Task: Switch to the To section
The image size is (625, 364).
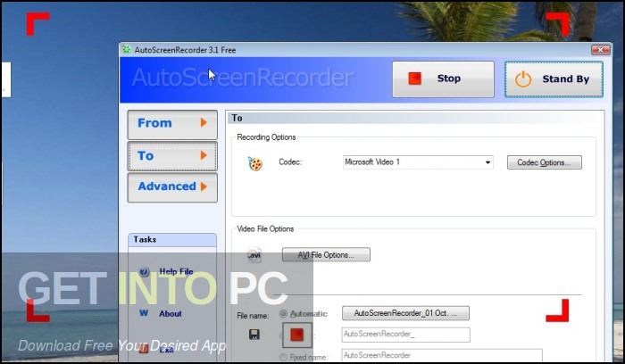Action: pos(172,156)
